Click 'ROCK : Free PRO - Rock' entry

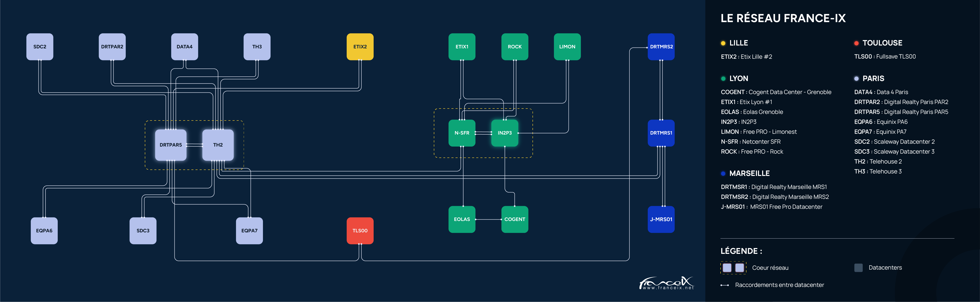click(752, 151)
